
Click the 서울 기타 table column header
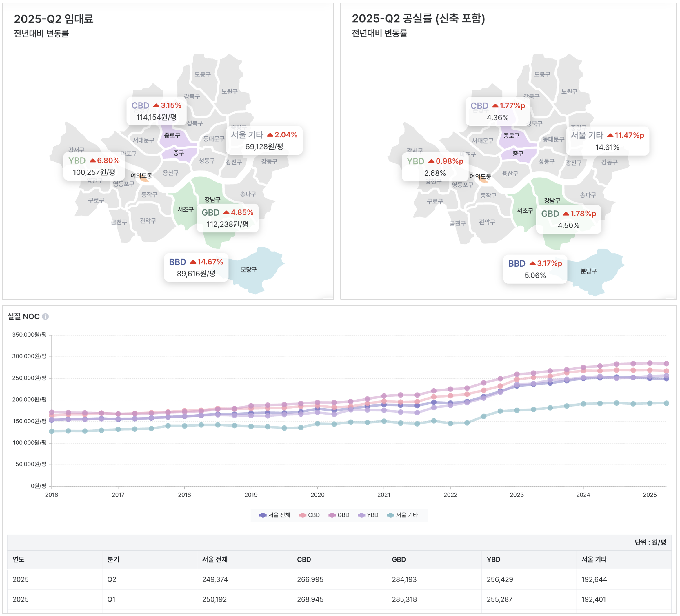pyautogui.click(x=594, y=559)
